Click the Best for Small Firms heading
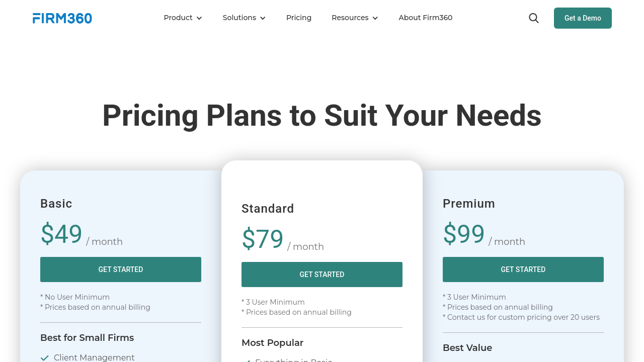This screenshot has width=644, height=362. coord(87,338)
